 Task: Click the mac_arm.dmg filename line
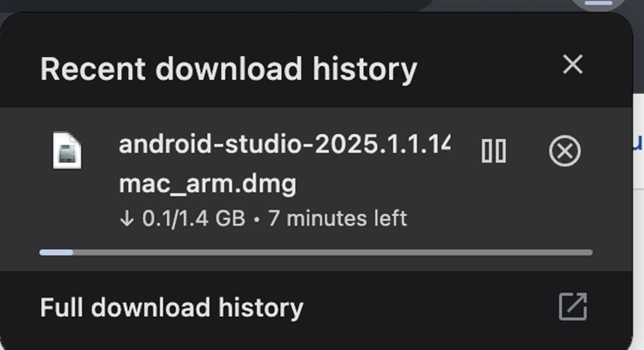pos(207,183)
